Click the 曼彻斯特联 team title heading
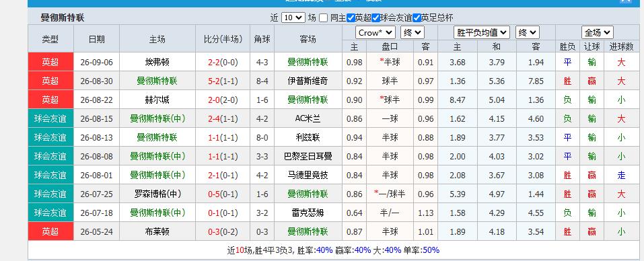644x261 pixels. (63, 18)
